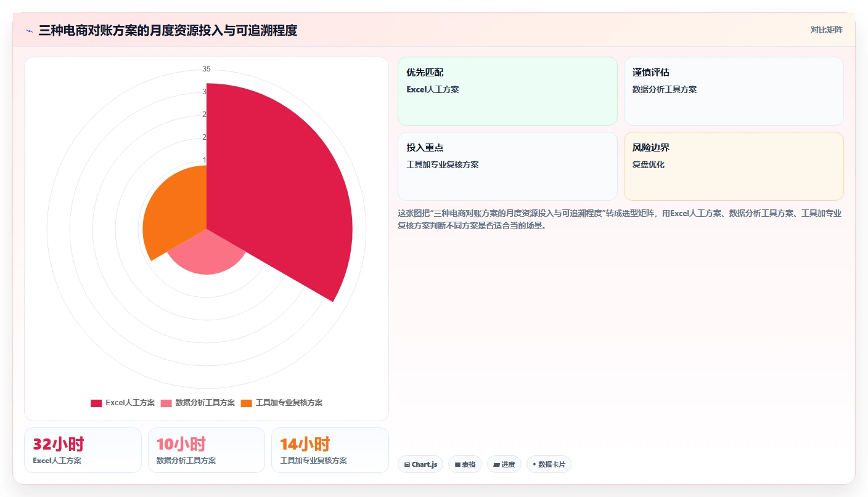Toggle orange 工具加专业复核方案 legend swatch
The image size is (868, 497).
pos(247,403)
